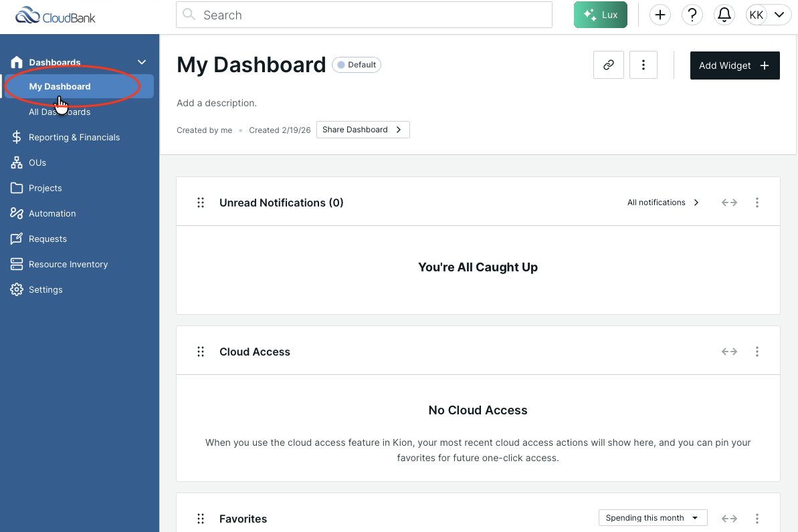Open Automation in the sidebar
This screenshot has width=798, height=532.
[52, 214]
